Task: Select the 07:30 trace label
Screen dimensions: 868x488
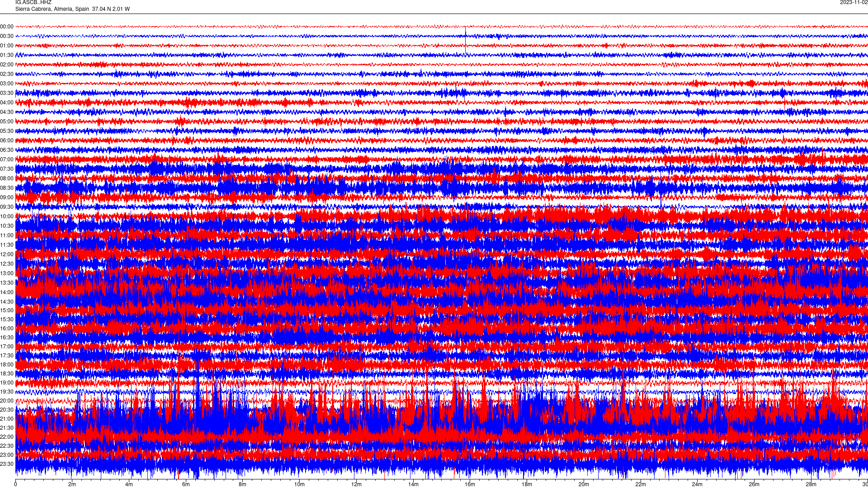Action: point(7,169)
